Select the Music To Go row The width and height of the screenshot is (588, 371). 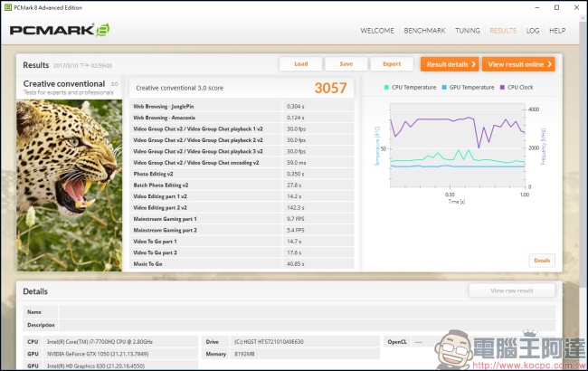pyautogui.click(x=242, y=264)
